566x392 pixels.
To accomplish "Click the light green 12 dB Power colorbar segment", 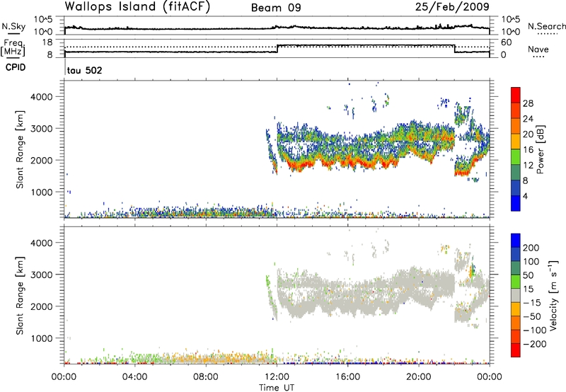I will [516, 157].
